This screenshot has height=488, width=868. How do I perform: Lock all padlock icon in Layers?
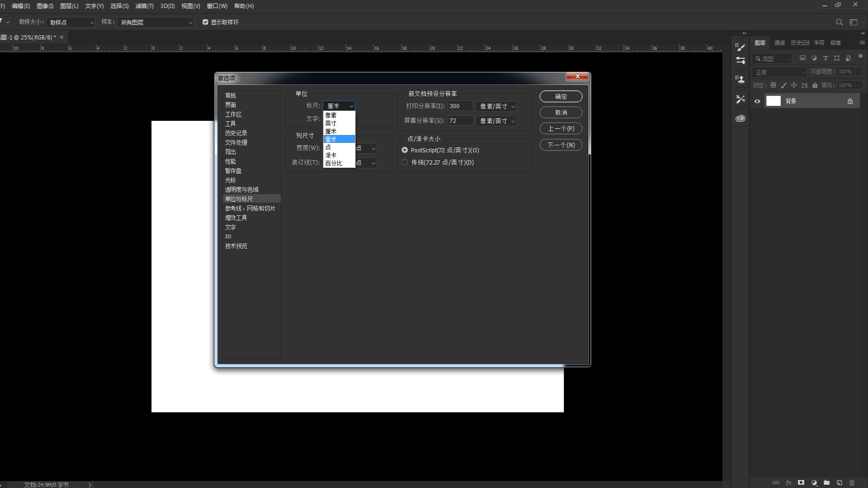point(815,85)
